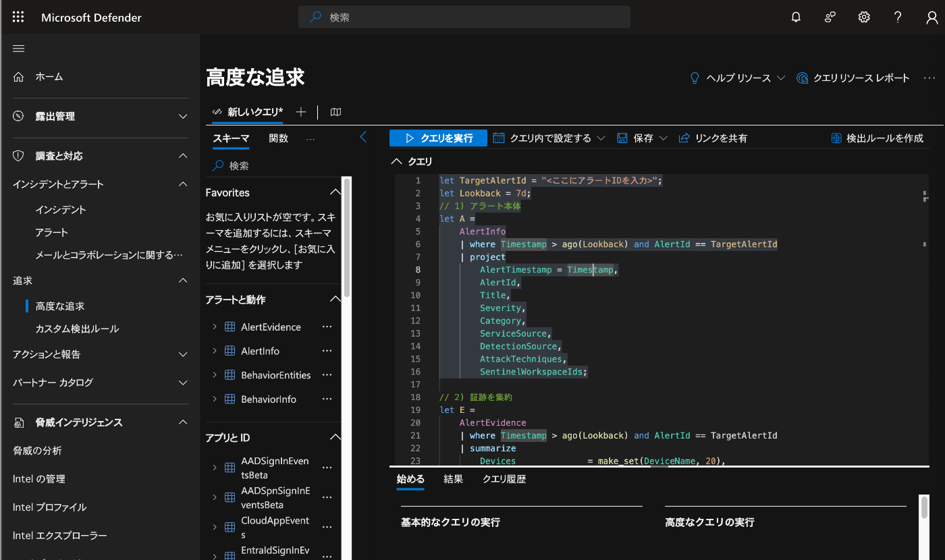Go to アラート in sidebar

coord(52,232)
